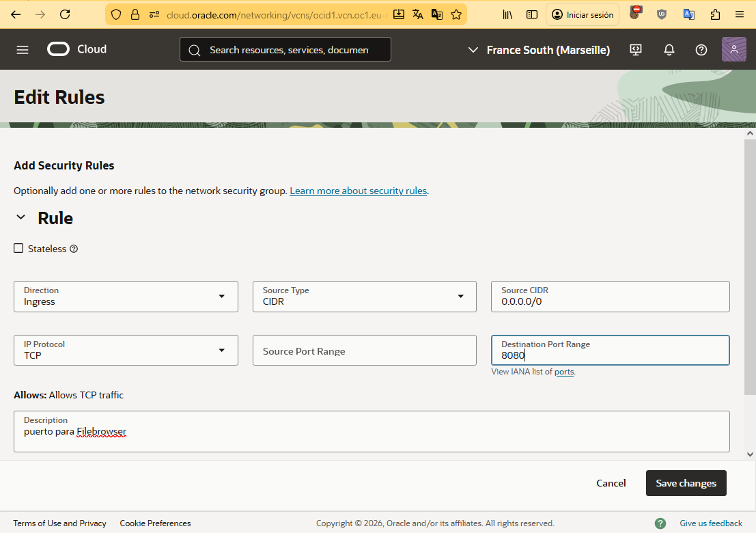Viewport: 756px width, 533px height.
Task: Open the help question mark menu
Action: click(x=701, y=50)
